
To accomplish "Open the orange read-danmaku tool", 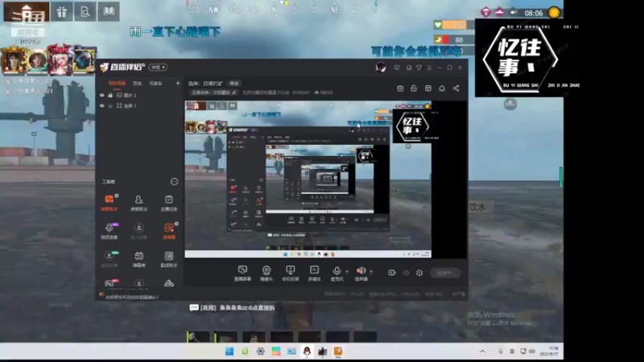I will [x=169, y=231].
